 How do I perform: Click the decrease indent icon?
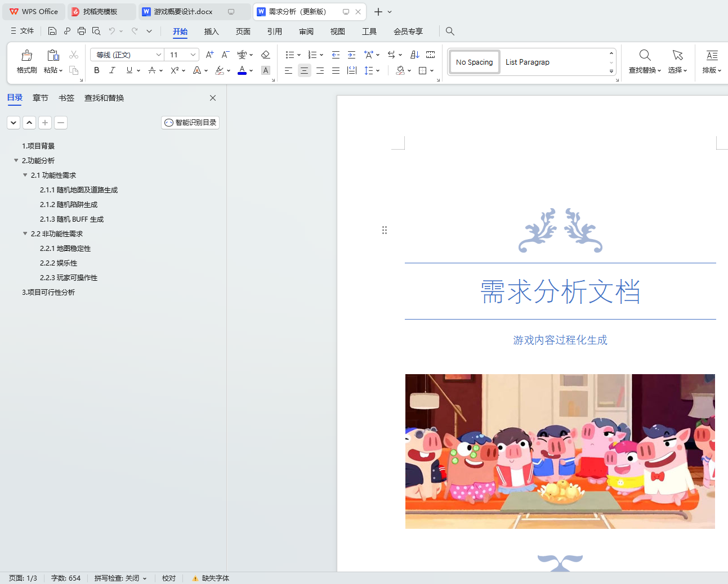coord(336,55)
